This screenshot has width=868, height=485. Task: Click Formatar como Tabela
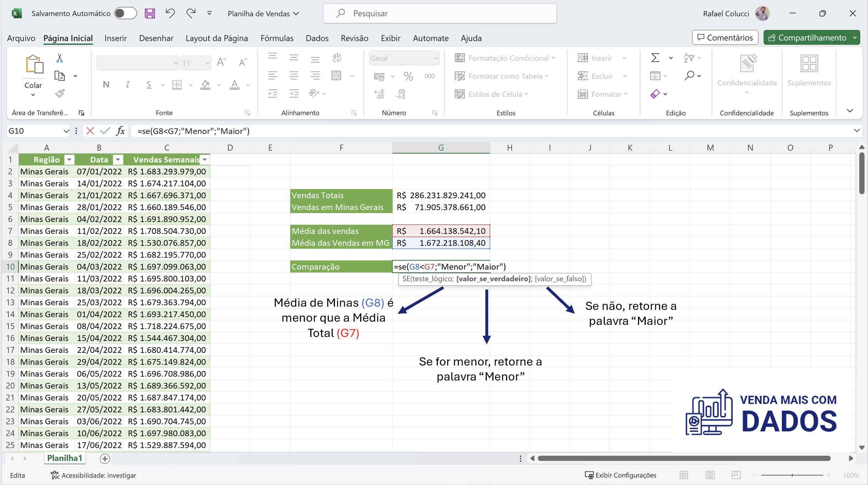[x=502, y=76]
